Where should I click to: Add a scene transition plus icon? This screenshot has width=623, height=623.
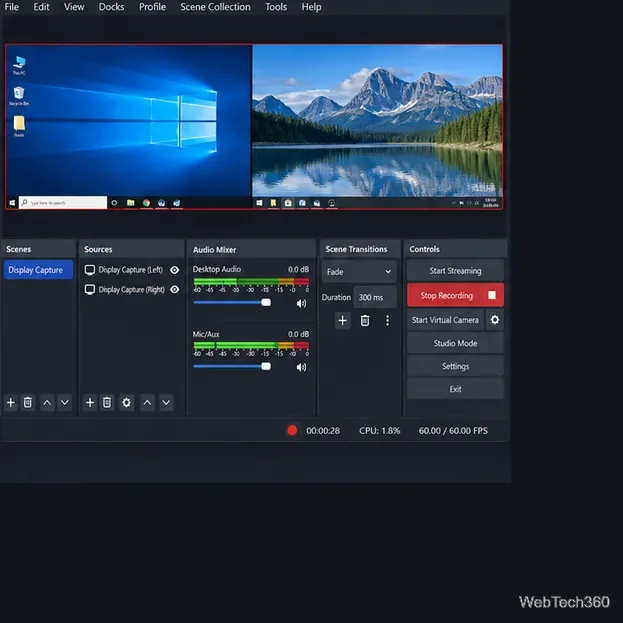click(342, 320)
